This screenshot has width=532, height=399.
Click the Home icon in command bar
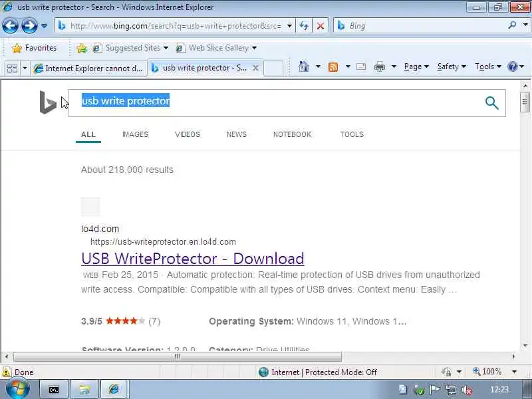(304, 66)
